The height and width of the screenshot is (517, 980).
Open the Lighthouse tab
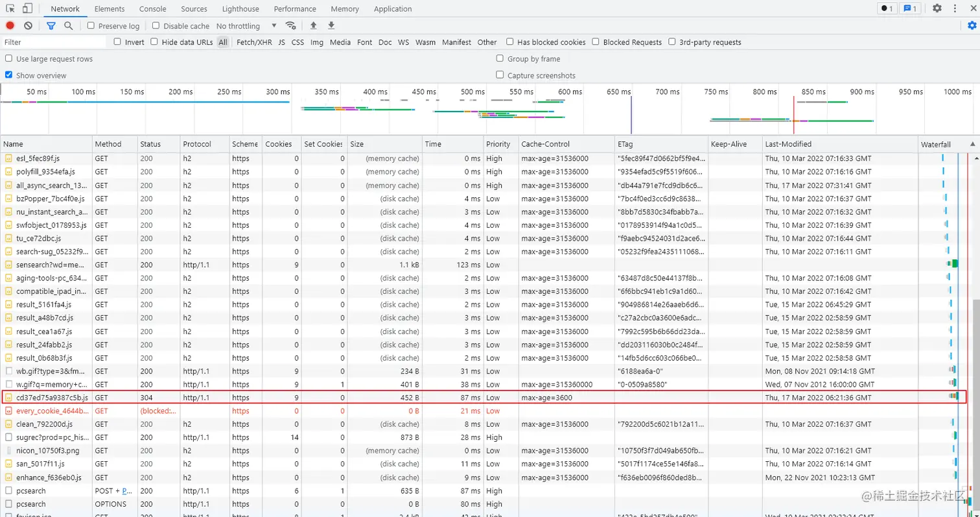click(x=240, y=9)
